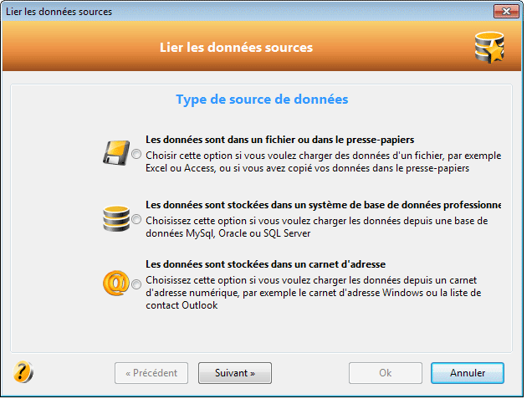
Task: Select the file or clipboard radio button
Action: (136, 155)
